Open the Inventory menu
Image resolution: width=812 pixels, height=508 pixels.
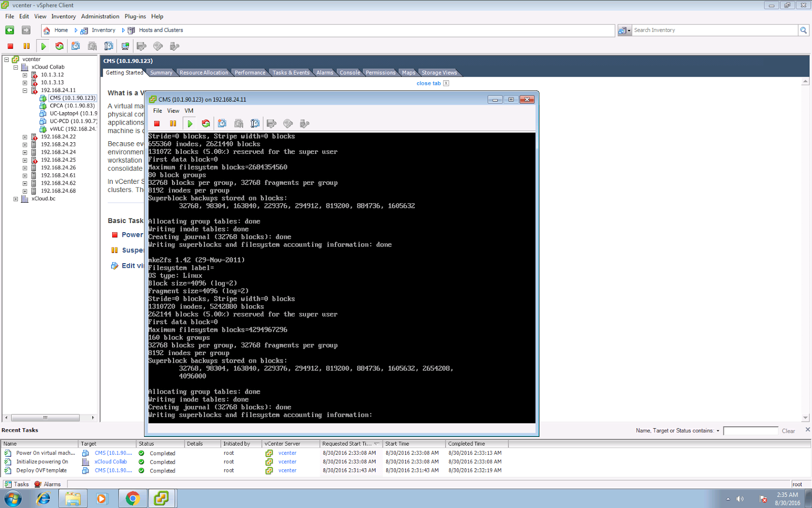pos(63,16)
